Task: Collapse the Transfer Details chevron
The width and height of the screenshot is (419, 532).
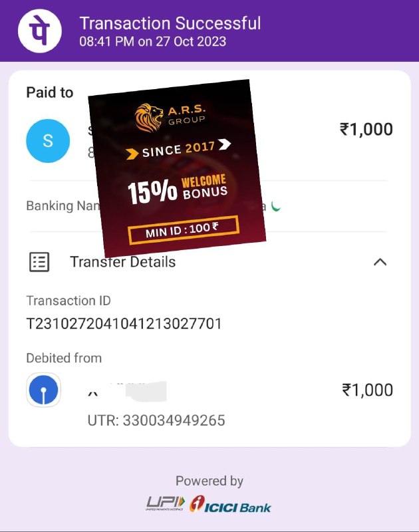Action: pyautogui.click(x=380, y=262)
